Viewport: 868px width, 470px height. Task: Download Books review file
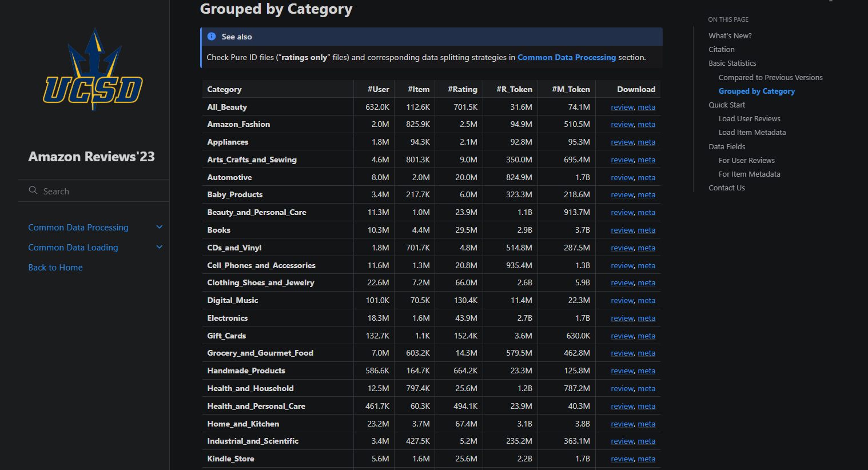coord(622,230)
